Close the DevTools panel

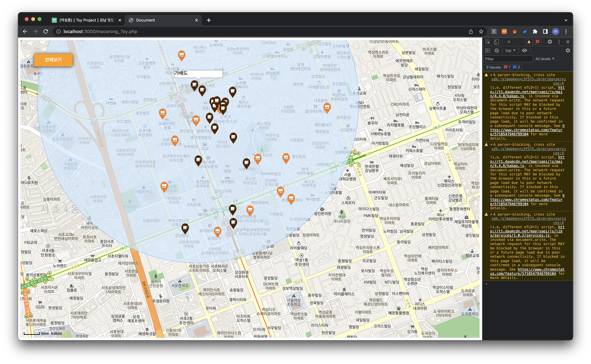coord(568,42)
